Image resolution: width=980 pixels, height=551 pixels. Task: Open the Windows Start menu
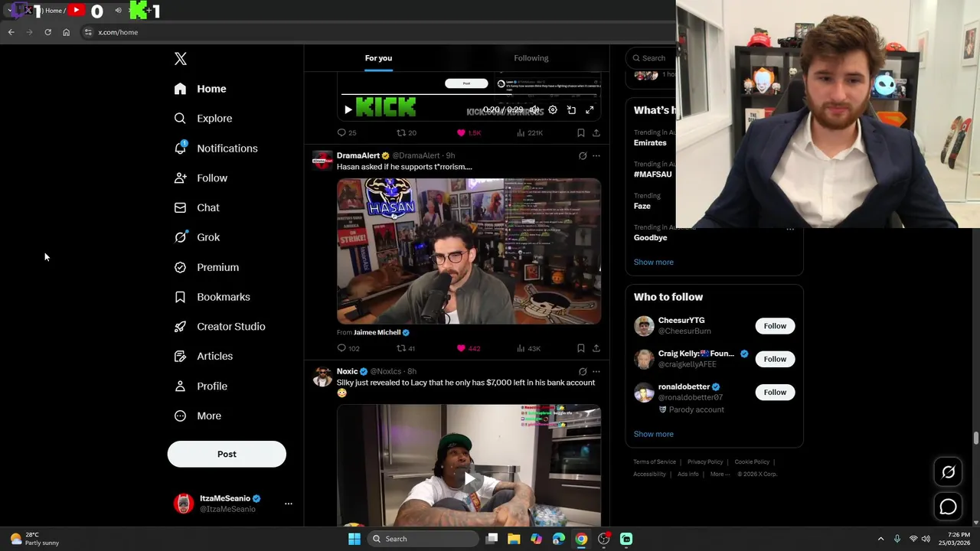[354, 539]
